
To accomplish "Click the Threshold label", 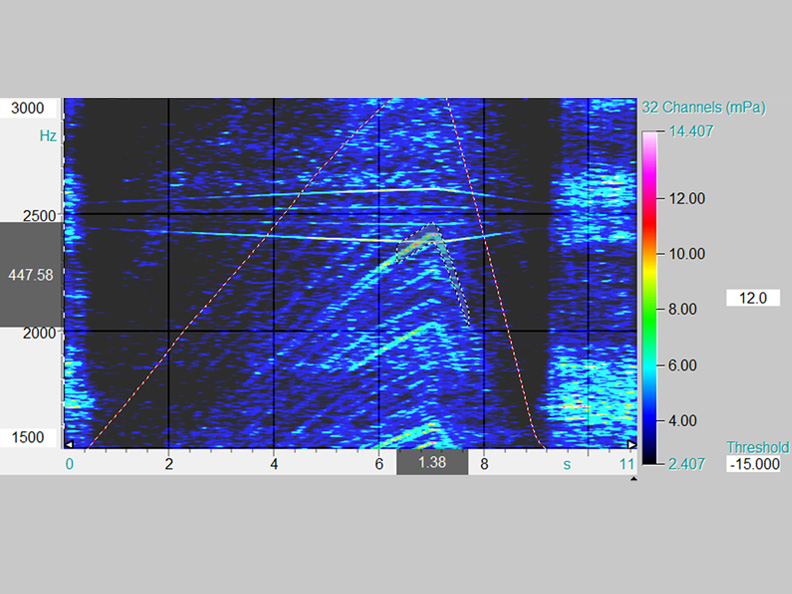I will tap(757, 447).
